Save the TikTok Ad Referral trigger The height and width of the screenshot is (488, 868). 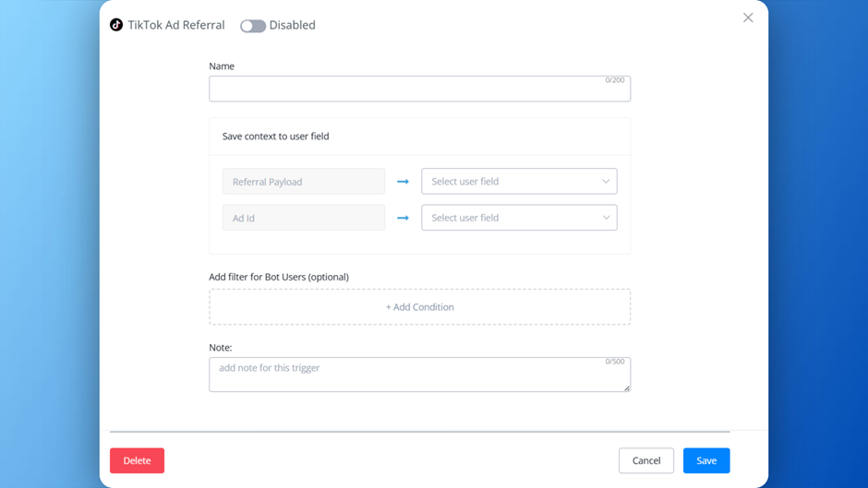coord(706,460)
